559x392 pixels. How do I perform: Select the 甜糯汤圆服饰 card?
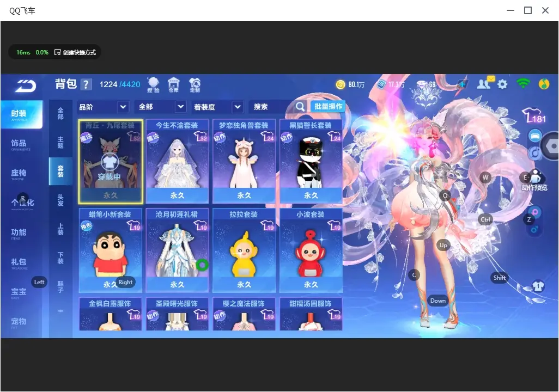[x=311, y=314]
